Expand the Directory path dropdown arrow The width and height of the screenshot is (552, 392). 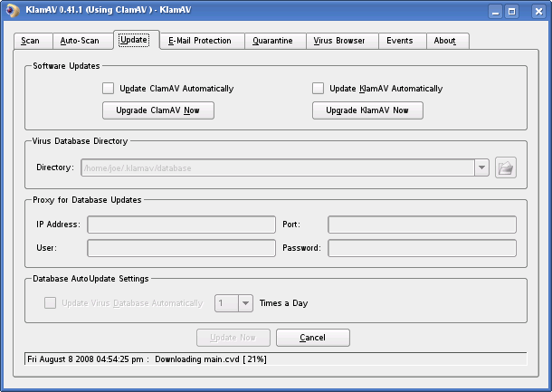[x=481, y=167]
